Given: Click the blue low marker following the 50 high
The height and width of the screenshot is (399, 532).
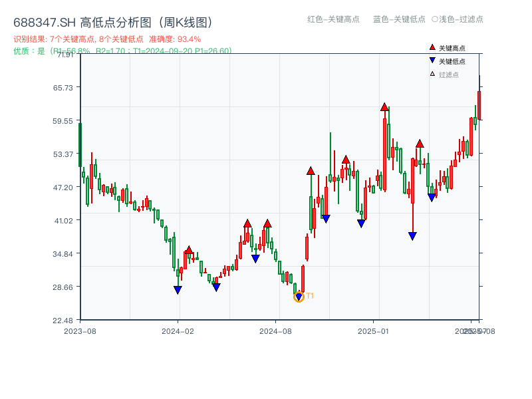Looking at the screenshot, I should 326,219.
